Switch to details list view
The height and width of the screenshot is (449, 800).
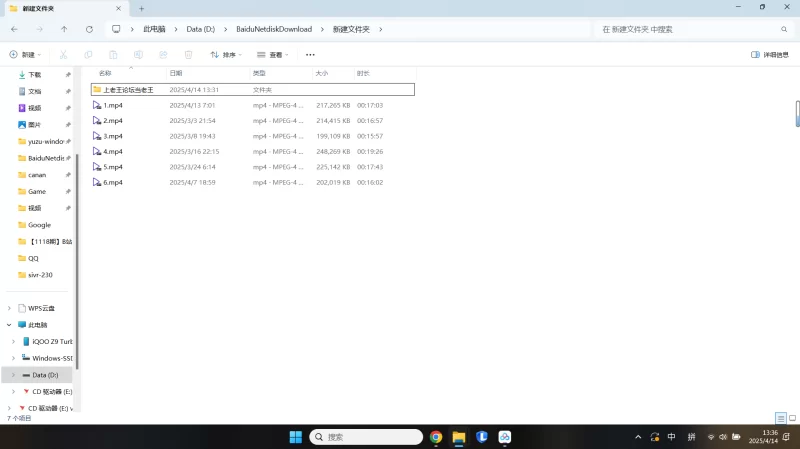click(x=780, y=417)
